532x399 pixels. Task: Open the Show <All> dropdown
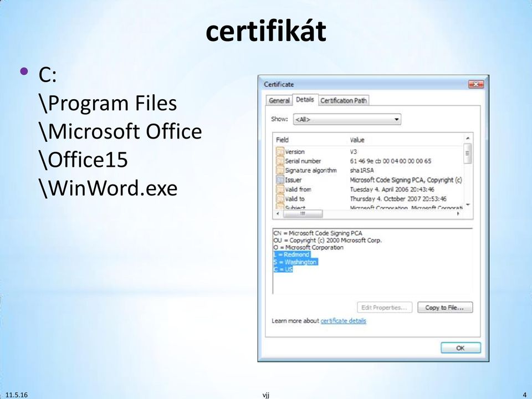tap(347, 120)
